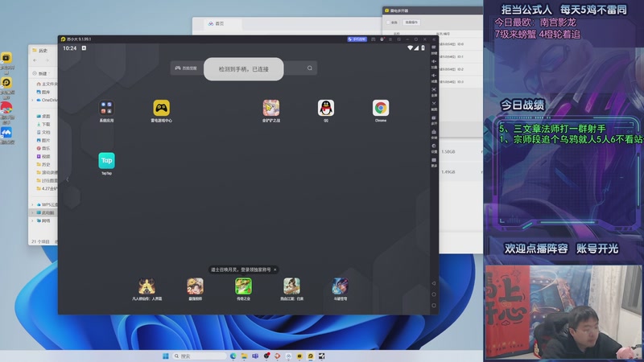Launch the 雷电游戏中心 yellow gamepad app
This screenshot has width=644, height=362.
[x=162, y=109]
